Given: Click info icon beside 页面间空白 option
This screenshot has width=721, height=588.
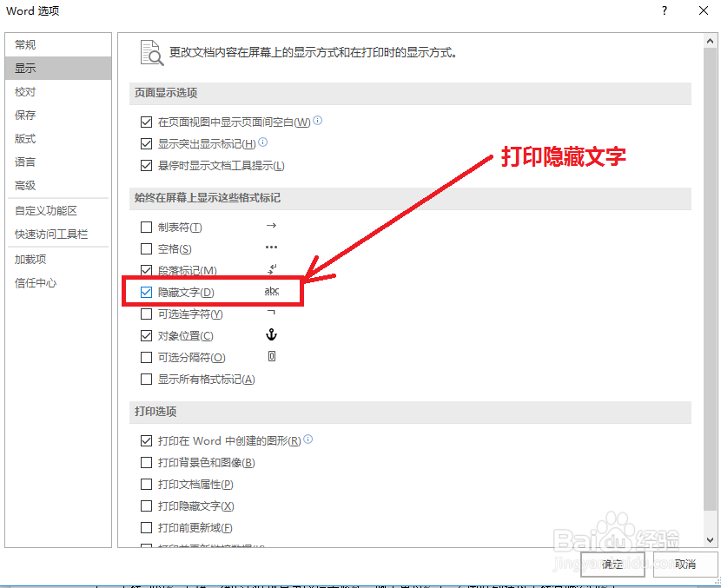Looking at the screenshot, I should pyautogui.click(x=318, y=121).
